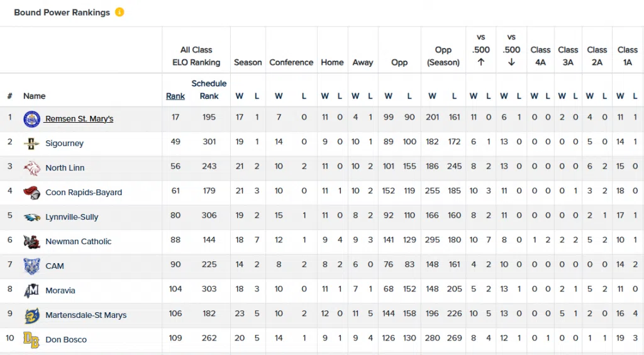Viewport: 644px width, 355px height.
Task: Click the Remsen St. Mary's team logo
Action: (x=31, y=118)
